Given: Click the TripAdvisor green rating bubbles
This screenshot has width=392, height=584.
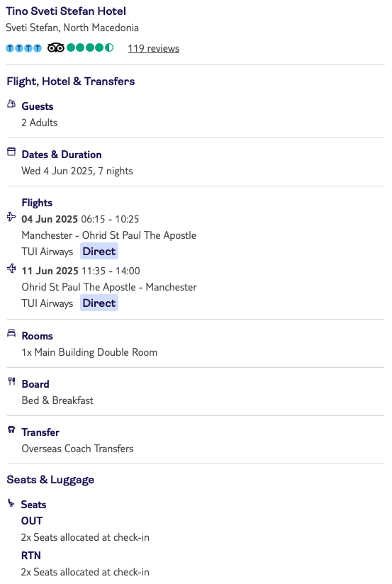Looking at the screenshot, I should tap(90, 47).
